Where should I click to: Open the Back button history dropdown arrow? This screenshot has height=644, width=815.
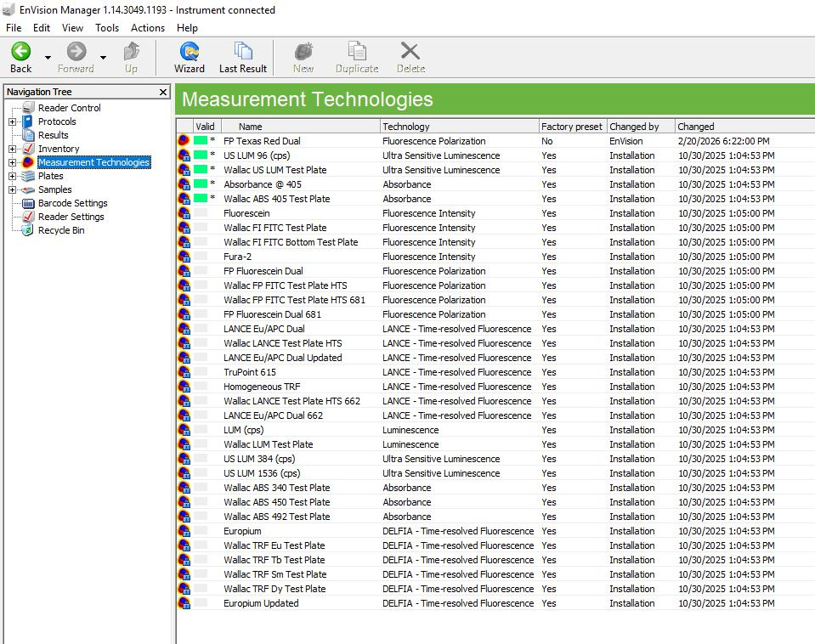coord(48,58)
